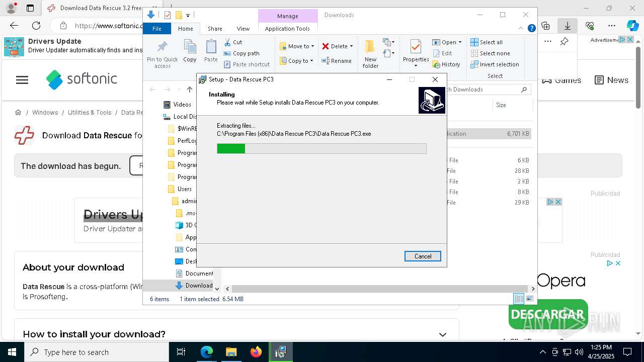This screenshot has width=644, height=362.
Task: Open the Delete dropdown arrow
Action: coord(351,46)
